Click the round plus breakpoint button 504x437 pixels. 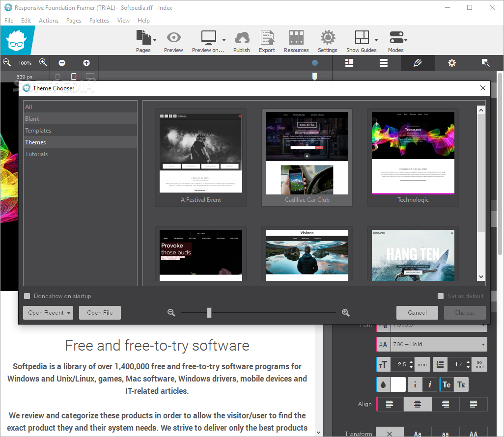pyautogui.click(x=86, y=63)
